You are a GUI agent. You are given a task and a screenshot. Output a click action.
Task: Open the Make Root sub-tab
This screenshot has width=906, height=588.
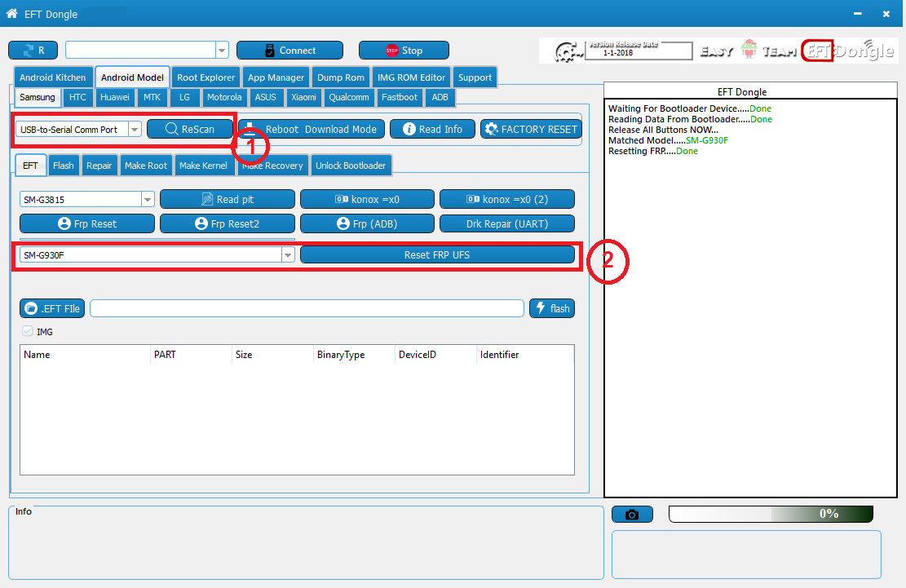pyautogui.click(x=146, y=166)
